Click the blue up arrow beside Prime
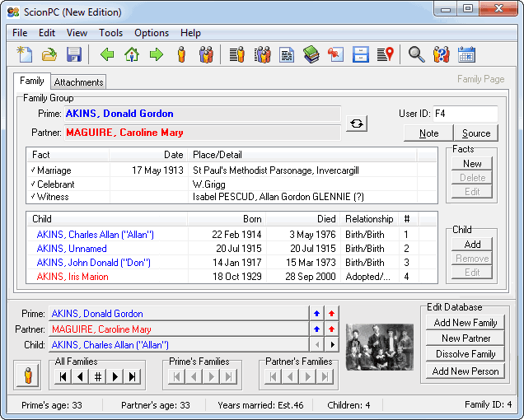This screenshot has width=524, height=420. click(x=317, y=314)
